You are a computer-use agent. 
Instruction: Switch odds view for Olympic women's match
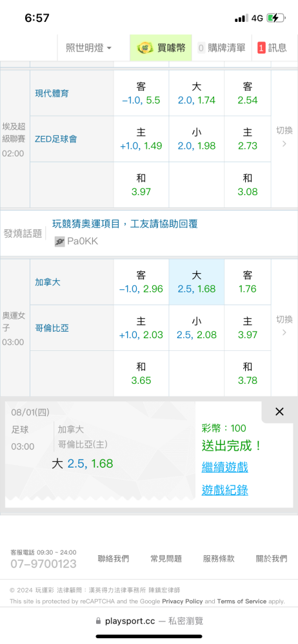click(284, 325)
